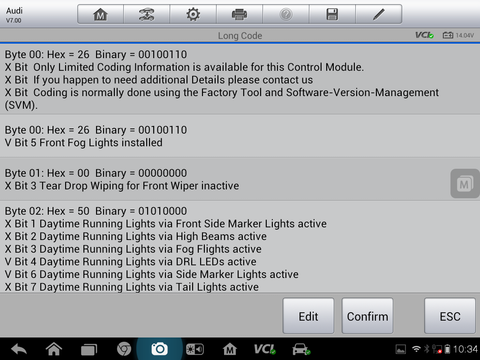
Task: Select Bit 5 Front Fog Lights installed
Action: 84,143
